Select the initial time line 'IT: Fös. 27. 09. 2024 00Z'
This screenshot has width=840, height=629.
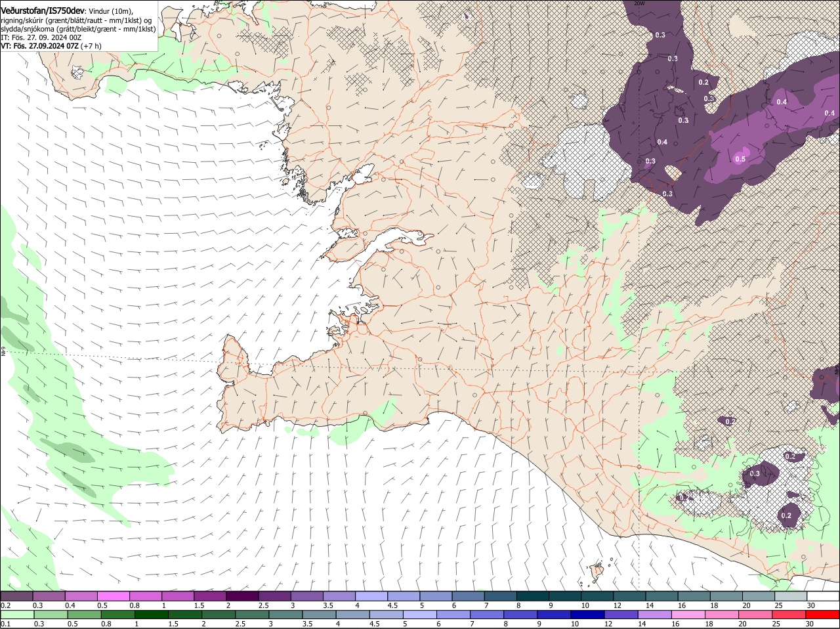click(x=41, y=37)
